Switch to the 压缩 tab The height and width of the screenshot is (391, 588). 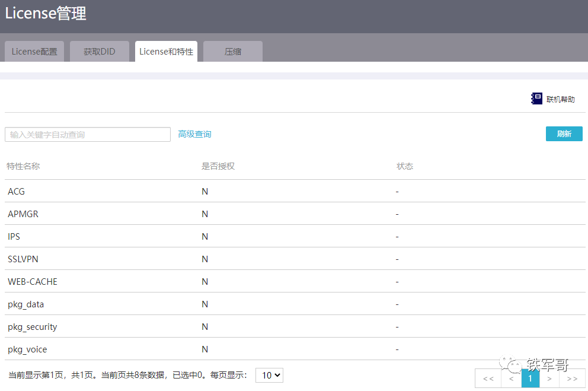[233, 52]
